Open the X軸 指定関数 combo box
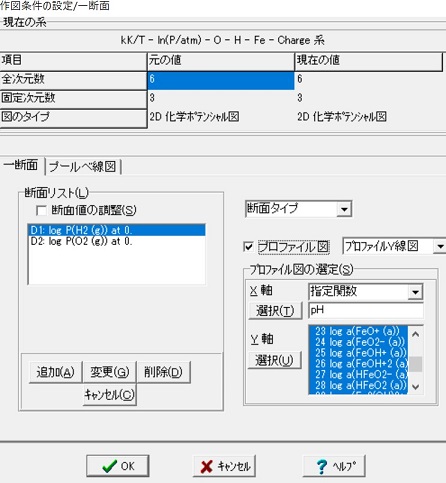The width and height of the screenshot is (446, 483). coord(415,292)
